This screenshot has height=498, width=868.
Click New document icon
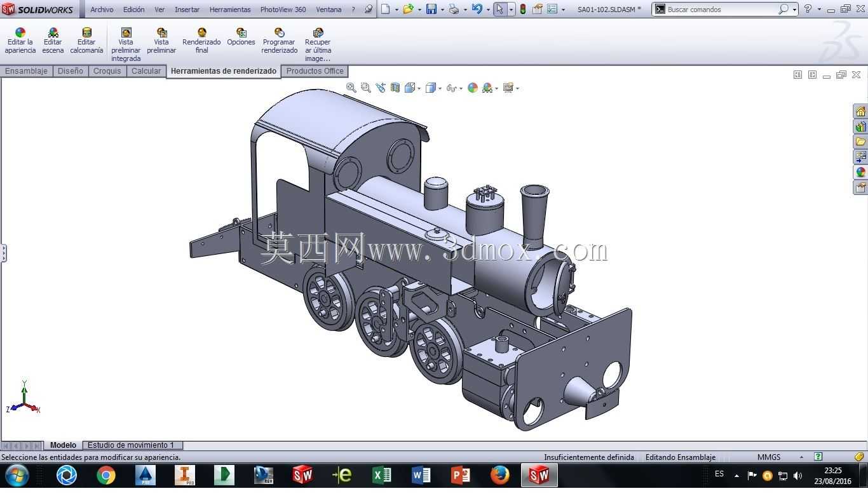[x=385, y=9]
